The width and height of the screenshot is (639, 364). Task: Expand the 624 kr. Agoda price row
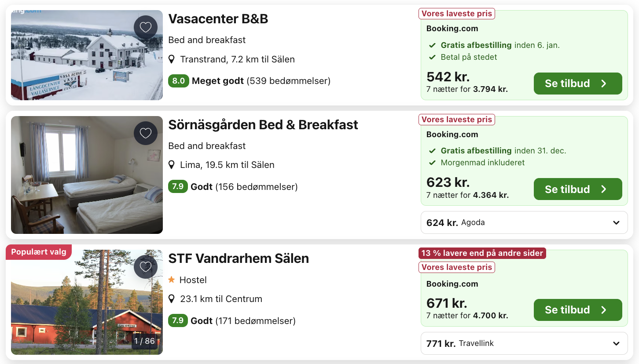pyautogui.click(x=524, y=222)
